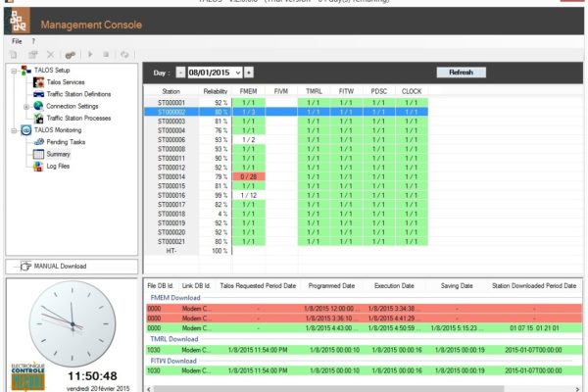Viewport: 588px width, 392px height.
Task: Increase day with the plus button
Action: [x=249, y=73]
